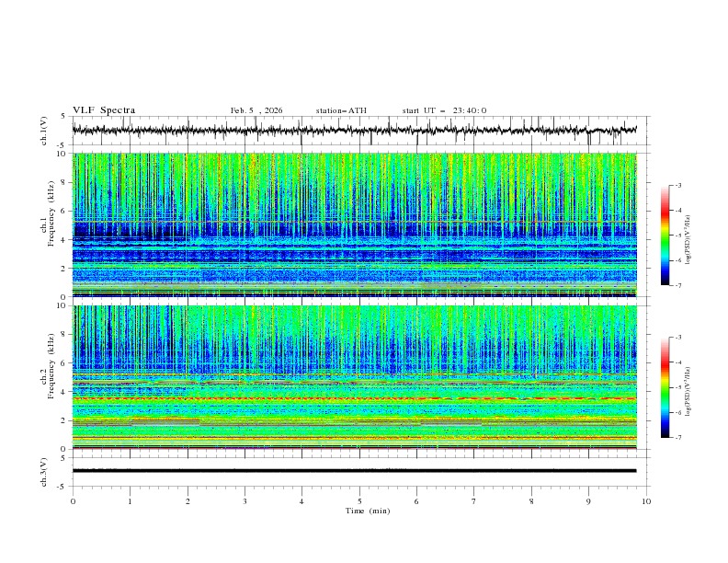
Task: Click the -3 label on ch.2 color scale
Action: coord(678,338)
